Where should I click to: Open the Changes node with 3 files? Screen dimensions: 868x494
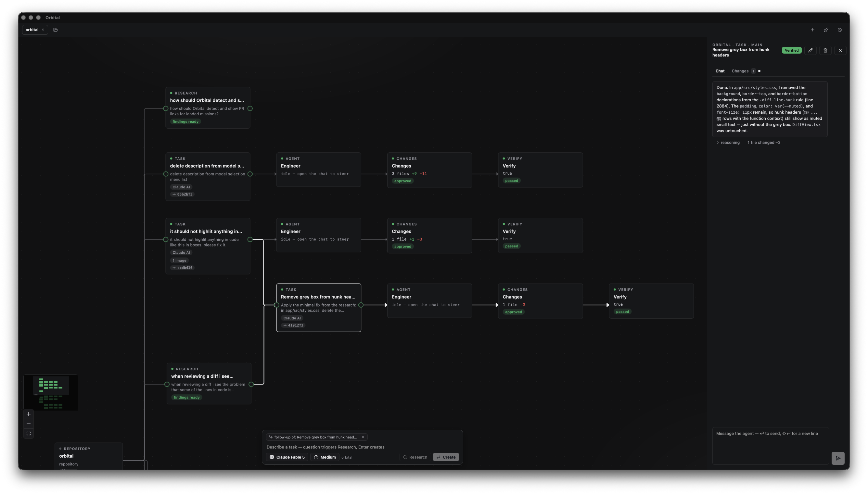coord(429,170)
